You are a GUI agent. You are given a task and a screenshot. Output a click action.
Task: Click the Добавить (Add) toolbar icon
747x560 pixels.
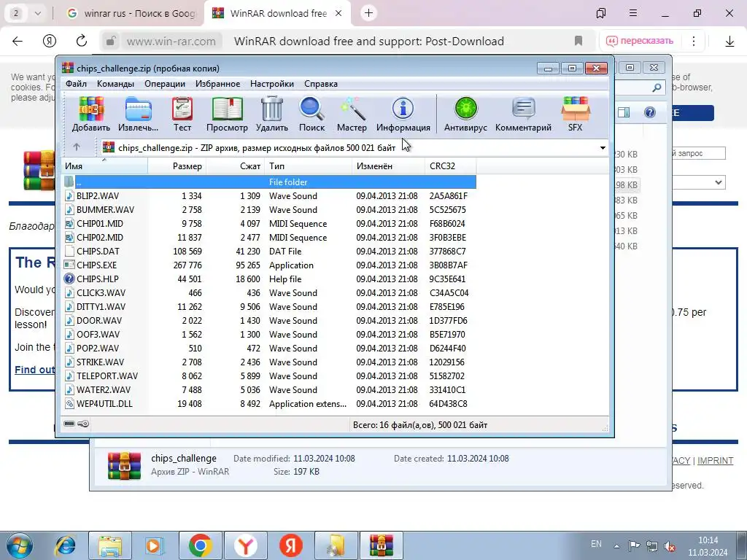91,114
